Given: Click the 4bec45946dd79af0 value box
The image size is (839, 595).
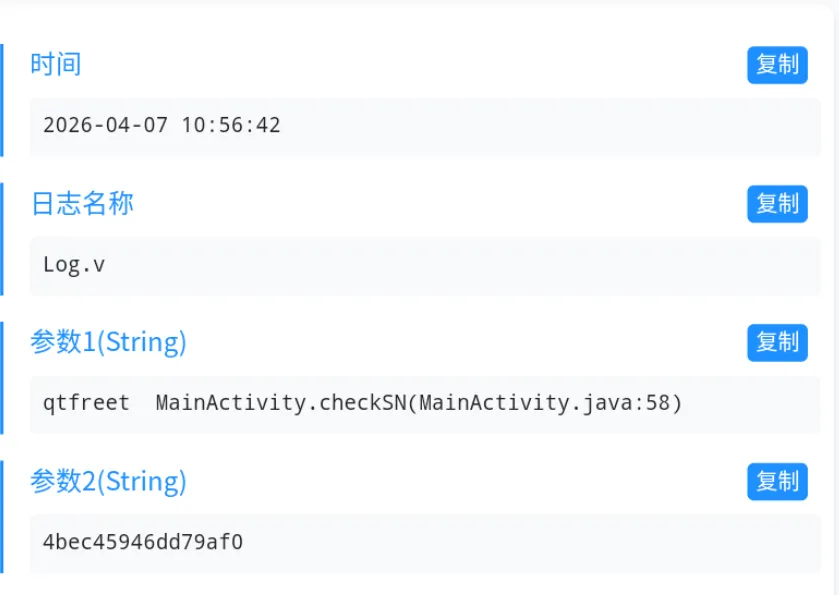Looking at the screenshot, I should tap(425, 543).
